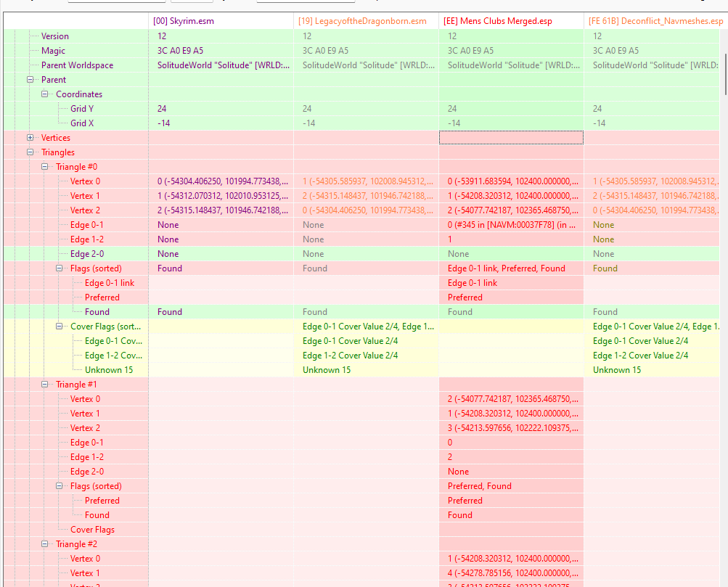Select the Version row label
The width and height of the screenshot is (728, 587).
coord(54,36)
